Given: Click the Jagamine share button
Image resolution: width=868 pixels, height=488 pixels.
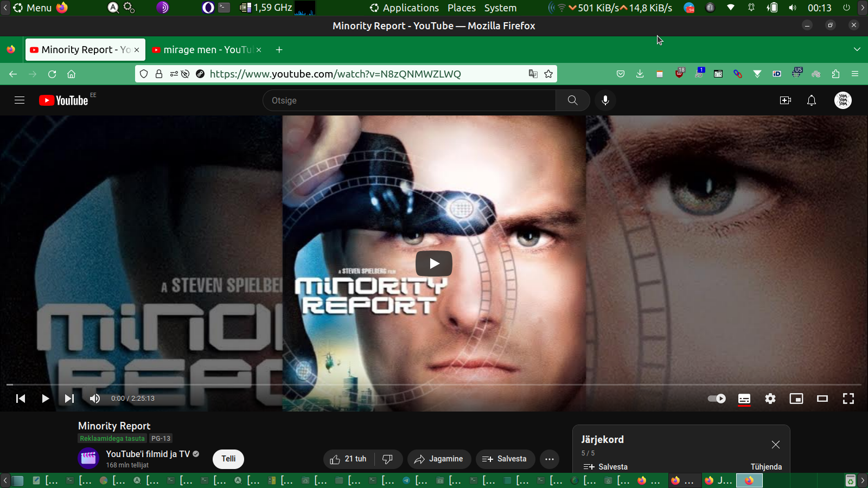Looking at the screenshot, I should (439, 459).
